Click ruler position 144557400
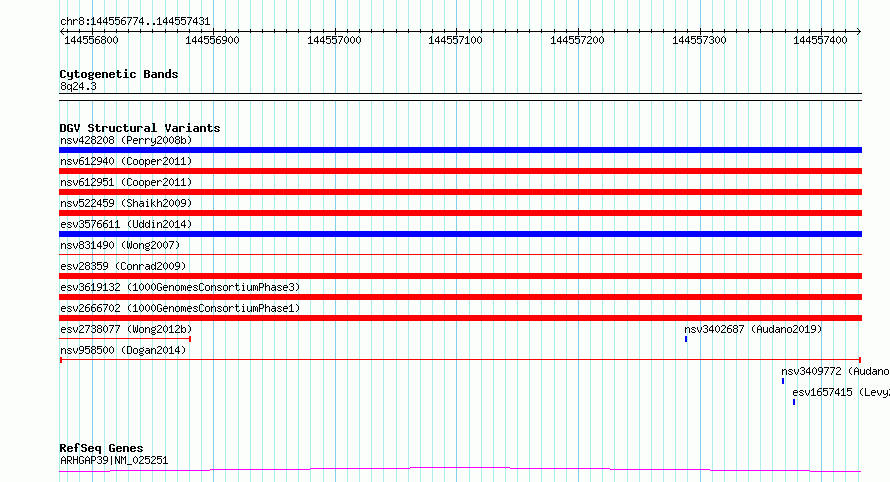The image size is (890, 482). pyautogui.click(x=820, y=40)
